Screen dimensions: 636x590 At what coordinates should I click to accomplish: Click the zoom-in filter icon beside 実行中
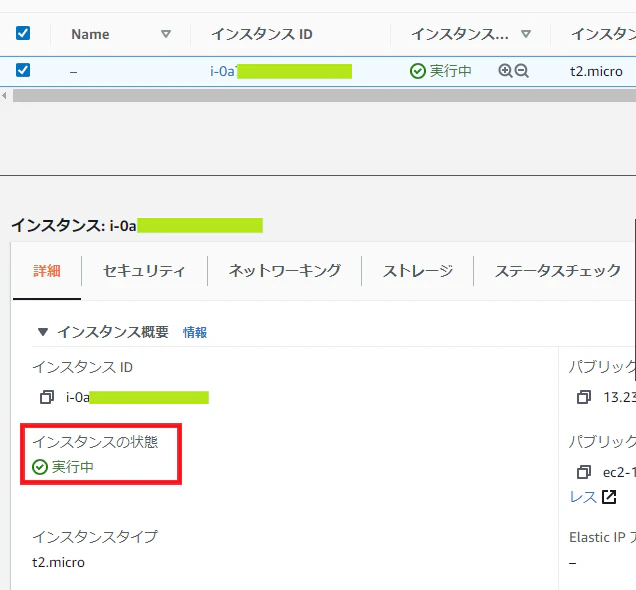[505, 71]
